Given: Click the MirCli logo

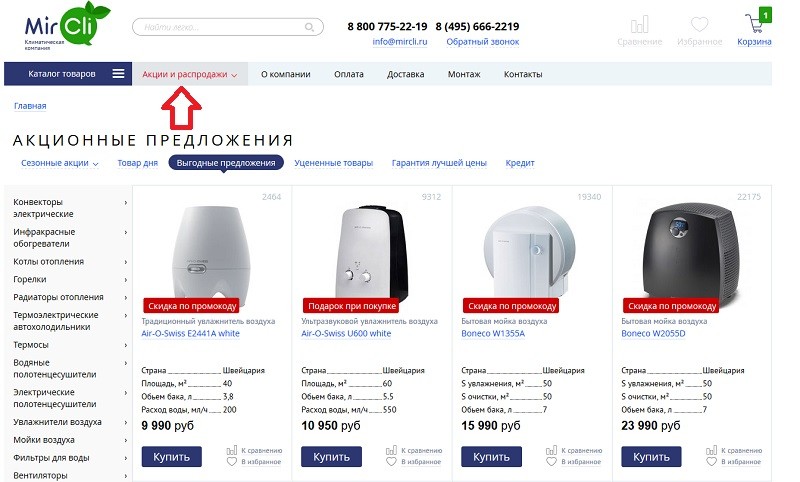Looking at the screenshot, I should 67,26.
